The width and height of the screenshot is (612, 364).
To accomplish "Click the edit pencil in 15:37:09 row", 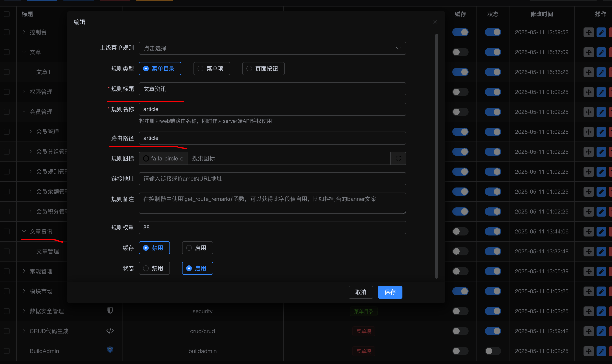I will [x=601, y=52].
